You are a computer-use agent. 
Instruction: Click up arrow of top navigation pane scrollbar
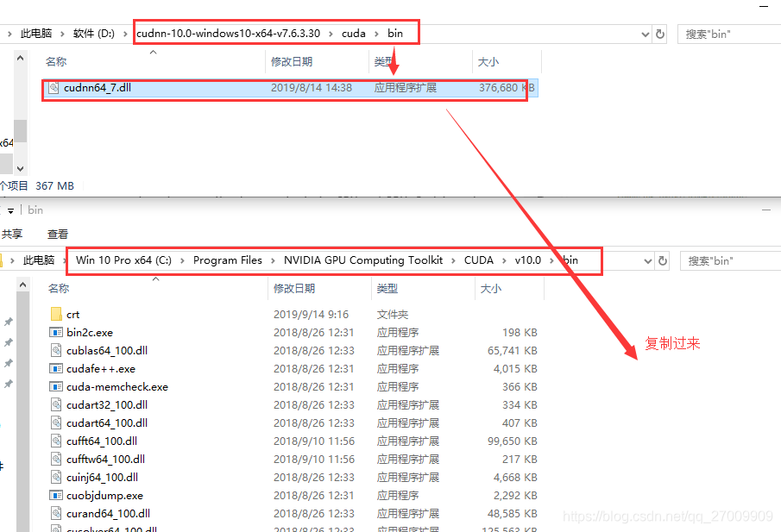[x=20, y=59]
